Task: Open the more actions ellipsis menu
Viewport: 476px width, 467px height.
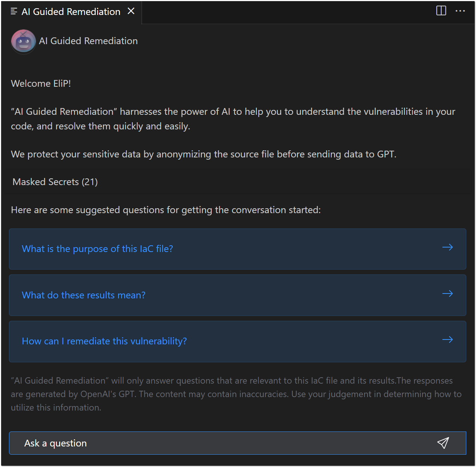Action: coord(460,11)
